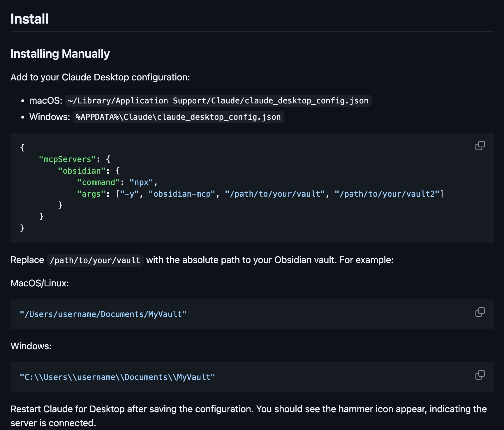Image resolution: width=504 pixels, height=430 pixels.
Task: Click the "C:\\Users\\username\\Documents\\MyVault" example
Action: point(117,377)
